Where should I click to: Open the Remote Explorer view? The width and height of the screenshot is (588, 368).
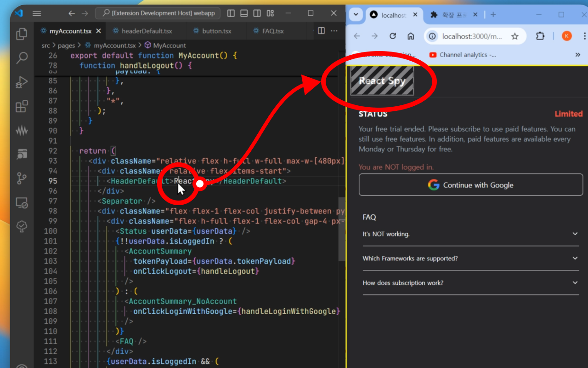coord(22,202)
